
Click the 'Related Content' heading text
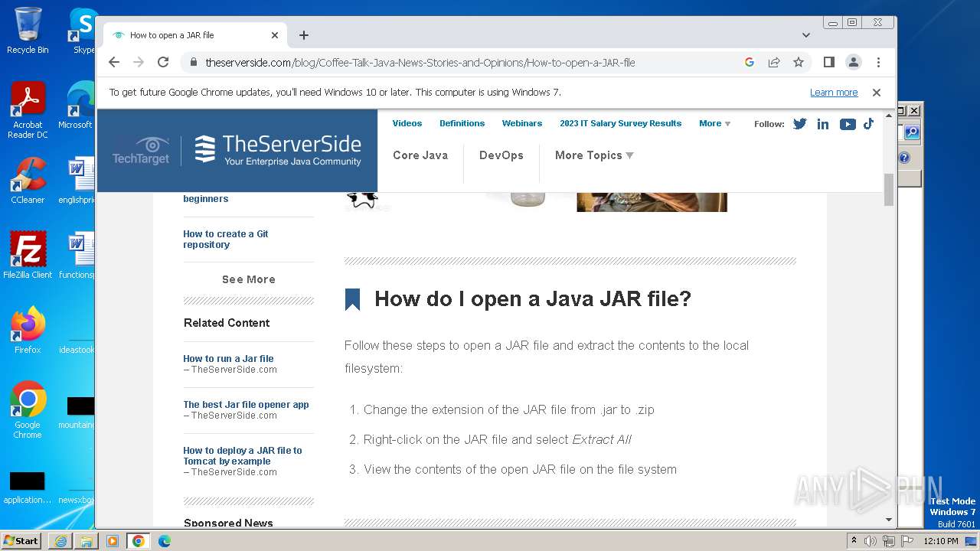click(227, 323)
